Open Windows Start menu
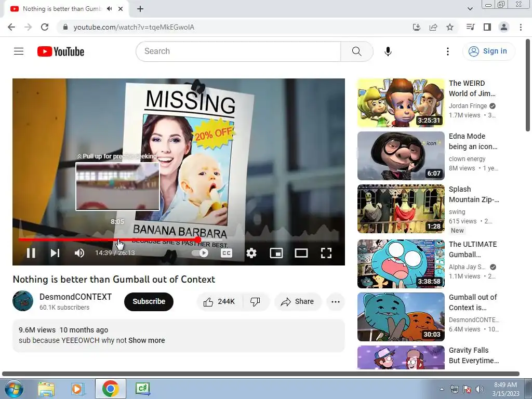Screen dimensions: 532x399 point(14,389)
